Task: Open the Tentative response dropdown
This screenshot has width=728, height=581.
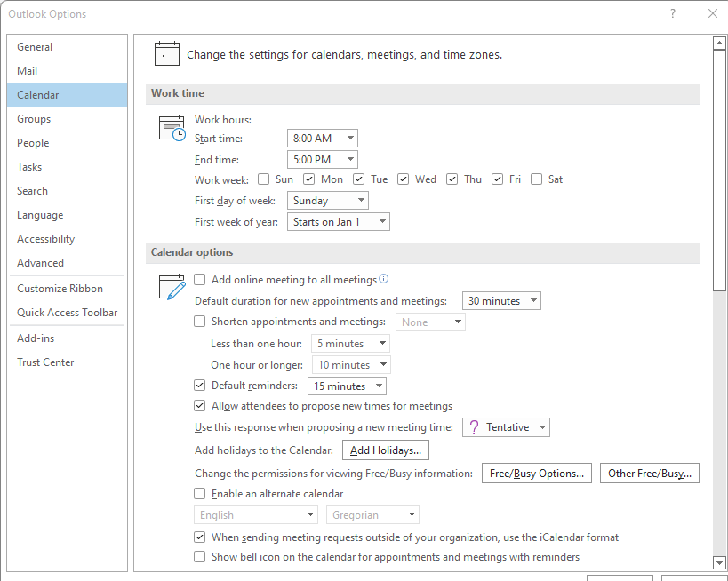Action: [506, 427]
